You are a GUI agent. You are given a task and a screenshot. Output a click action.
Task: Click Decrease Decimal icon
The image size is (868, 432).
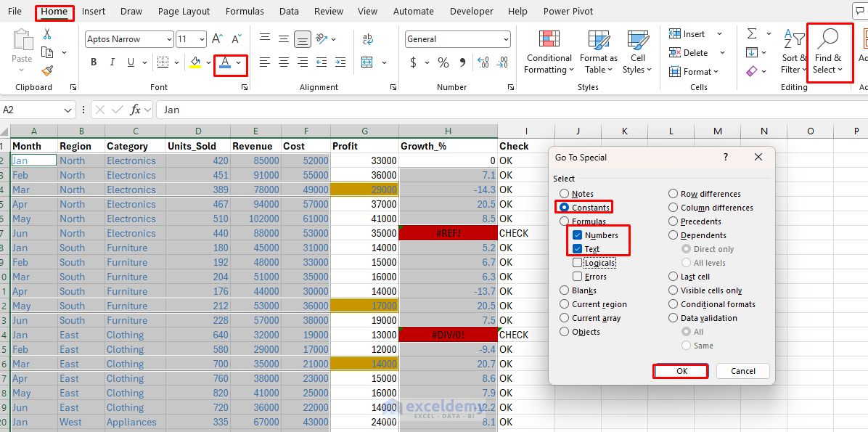[x=502, y=62]
